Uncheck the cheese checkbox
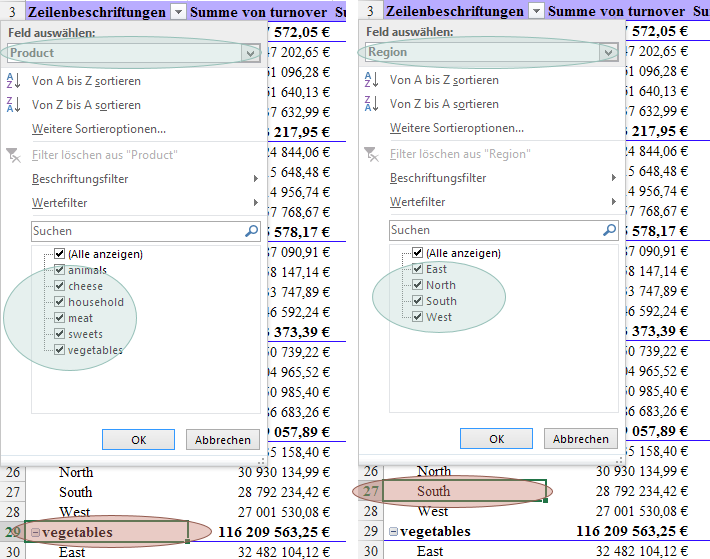This screenshot has height=559, width=710. (60, 286)
